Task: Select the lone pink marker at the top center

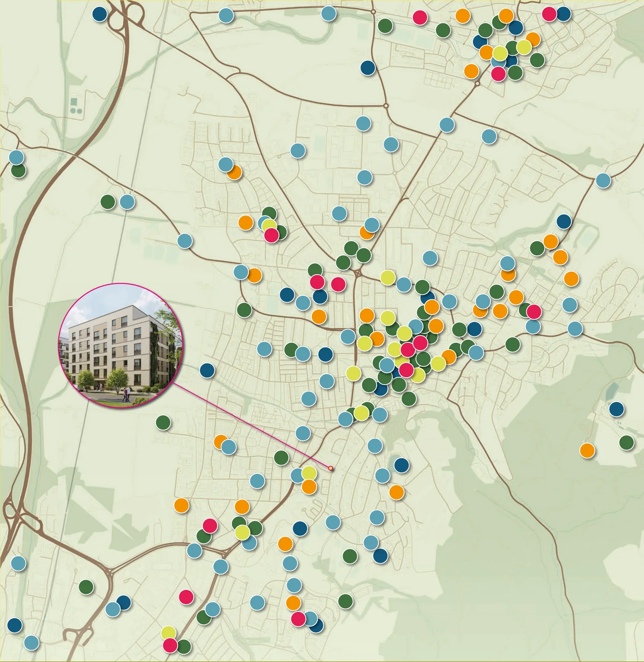Action: pyautogui.click(x=420, y=17)
